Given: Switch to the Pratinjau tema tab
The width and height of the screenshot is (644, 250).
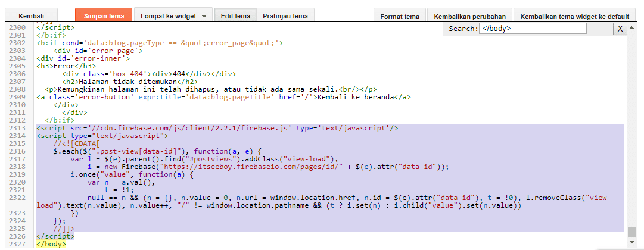Looking at the screenshot, I should coord(285,17).
